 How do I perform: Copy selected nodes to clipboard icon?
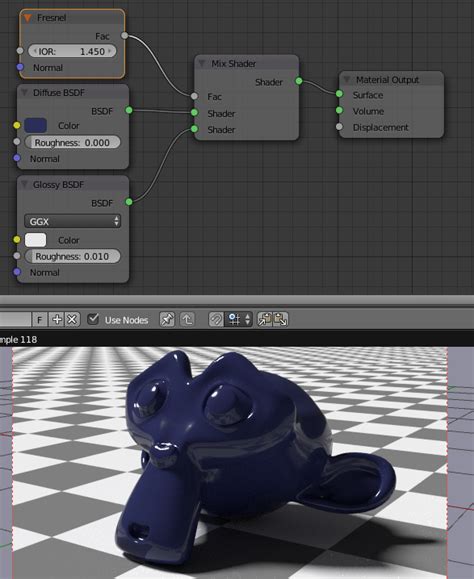click(x=265, y=319)
